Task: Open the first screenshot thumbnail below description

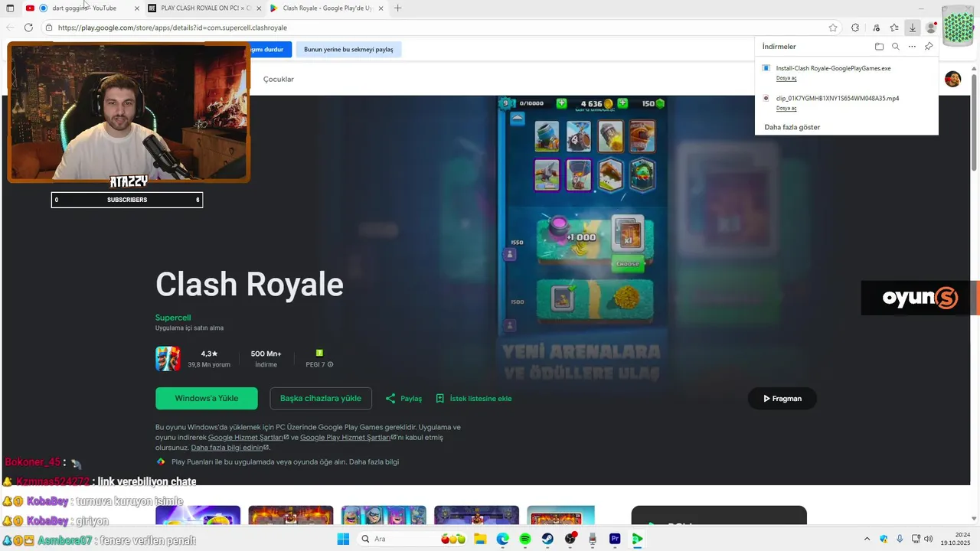Action: click(x=198, y=515)
